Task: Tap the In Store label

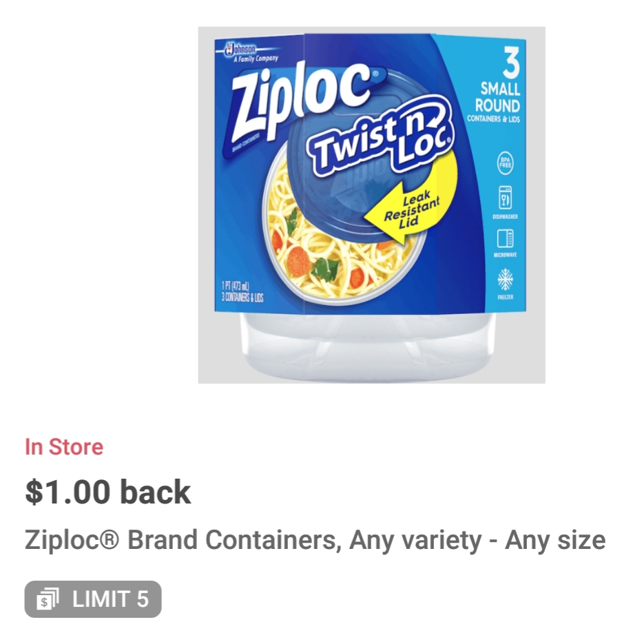Action: [64, 447]
